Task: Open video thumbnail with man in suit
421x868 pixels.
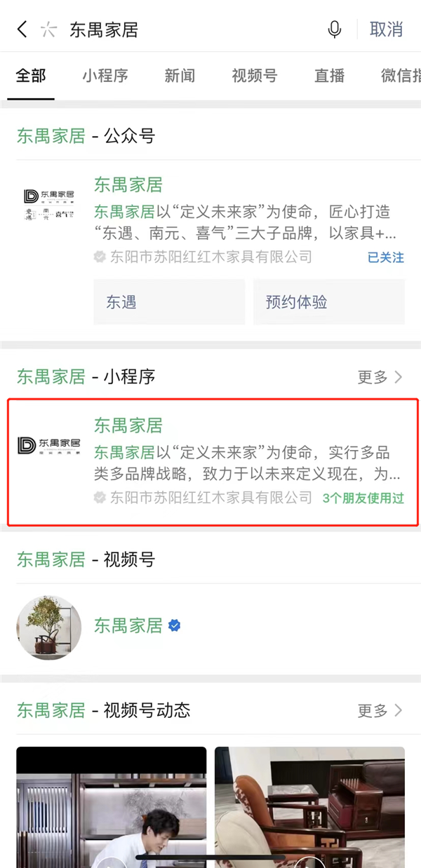Action: click(x=112, y=806)
